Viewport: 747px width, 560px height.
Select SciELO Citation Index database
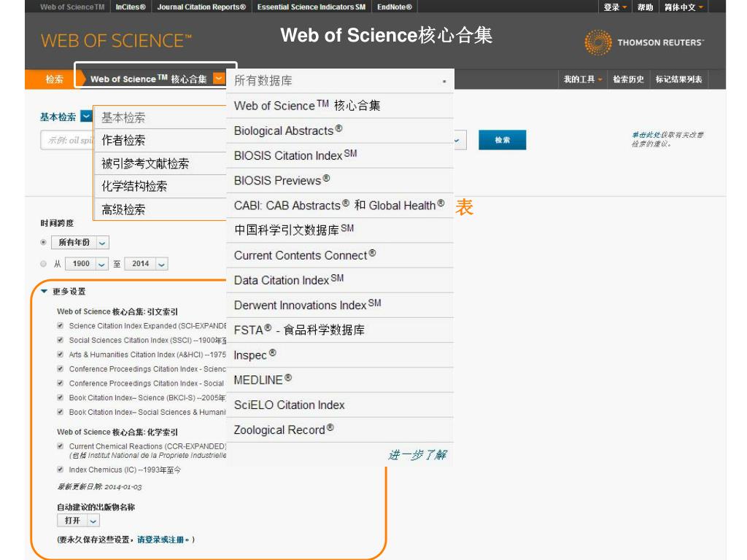340,405
